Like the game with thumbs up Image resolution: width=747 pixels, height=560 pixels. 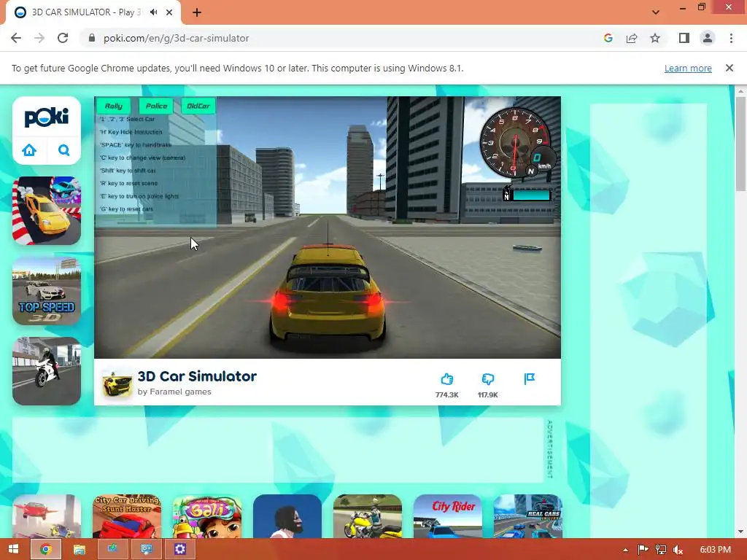(447, 379)
